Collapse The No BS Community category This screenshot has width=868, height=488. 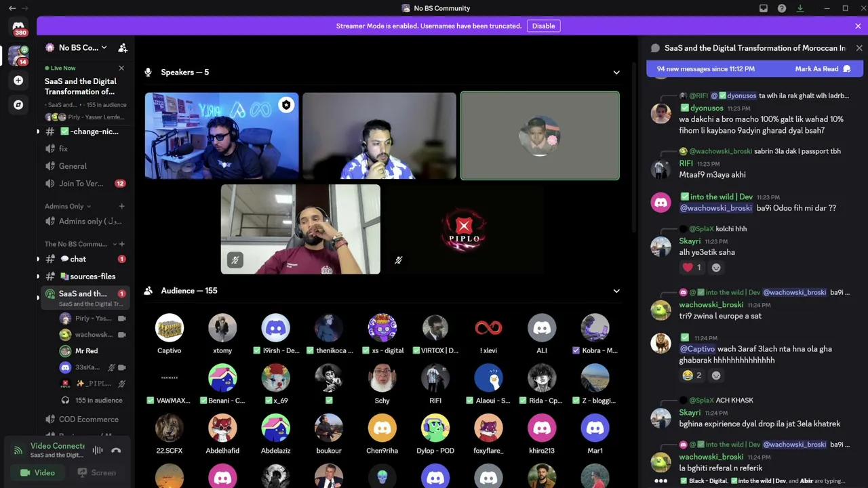tap(81, 244)
